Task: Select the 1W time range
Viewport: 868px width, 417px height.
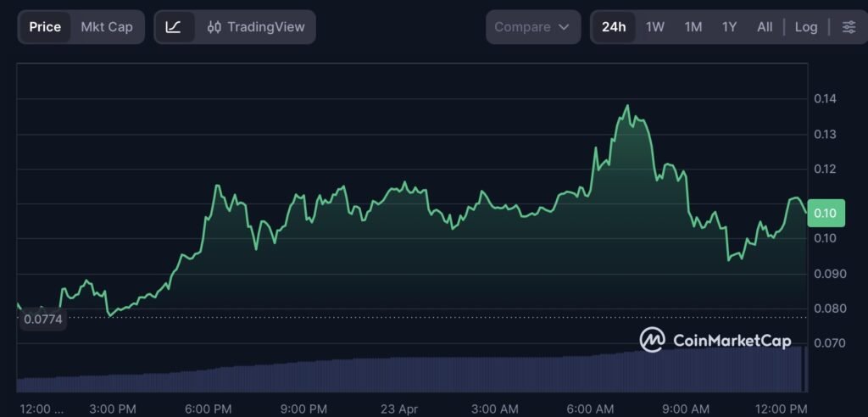Action: [x=655, y=27]
